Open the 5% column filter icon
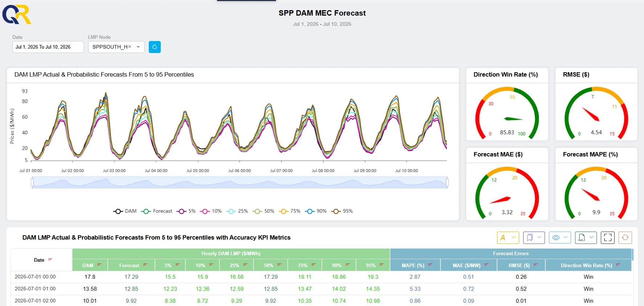 pyautogui.click(x=177, y=265)
